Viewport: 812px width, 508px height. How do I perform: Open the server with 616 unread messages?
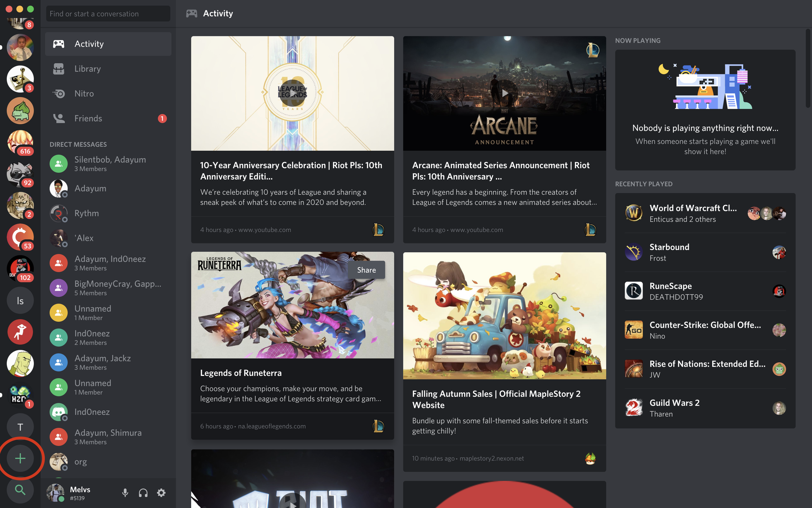point(20,142)
